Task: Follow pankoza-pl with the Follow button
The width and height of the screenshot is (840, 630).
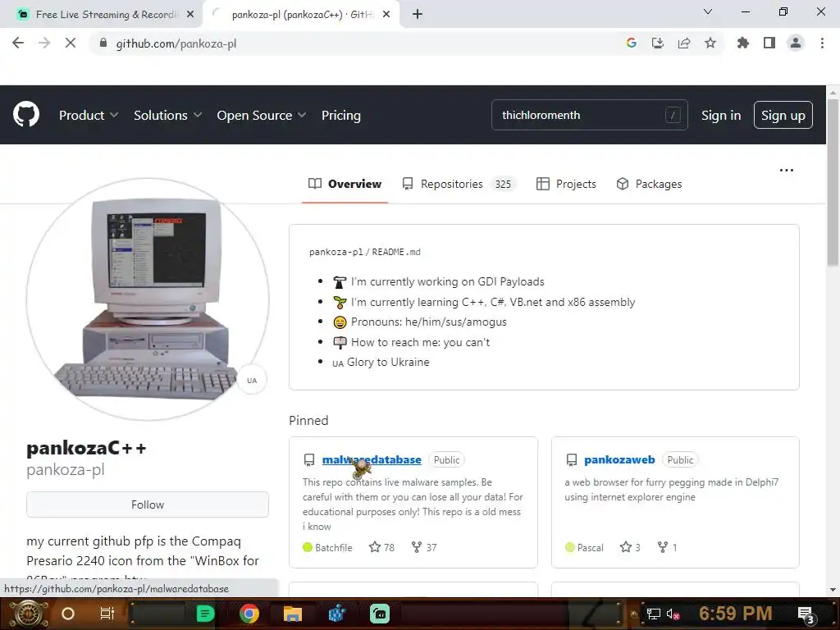Action: (x=148, y=504)
